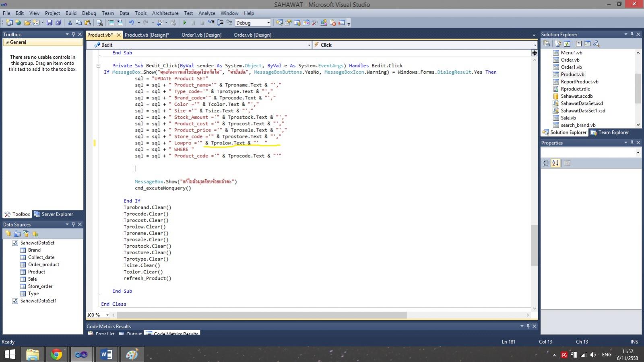
Task: Open the Debug menu
Action: click(x=89, y=13)
